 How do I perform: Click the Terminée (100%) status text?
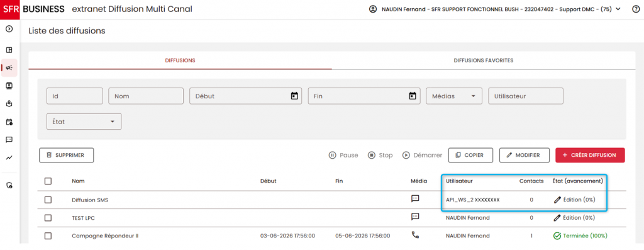586,236
